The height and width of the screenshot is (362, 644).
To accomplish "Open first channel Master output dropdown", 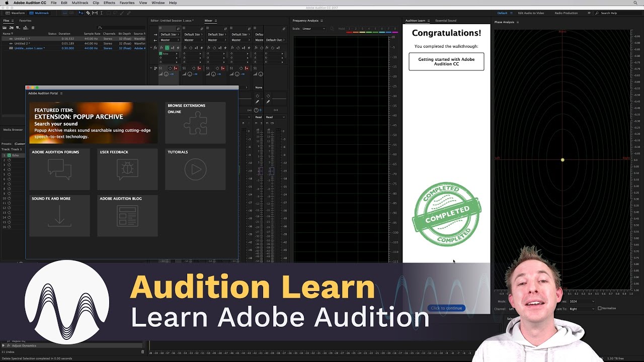I will click(170, 40).
